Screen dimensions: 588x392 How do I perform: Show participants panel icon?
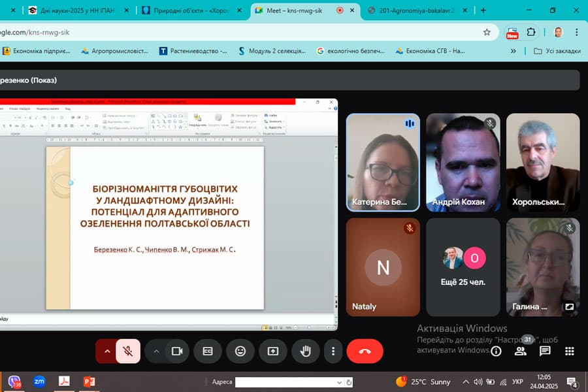(521, 351)
